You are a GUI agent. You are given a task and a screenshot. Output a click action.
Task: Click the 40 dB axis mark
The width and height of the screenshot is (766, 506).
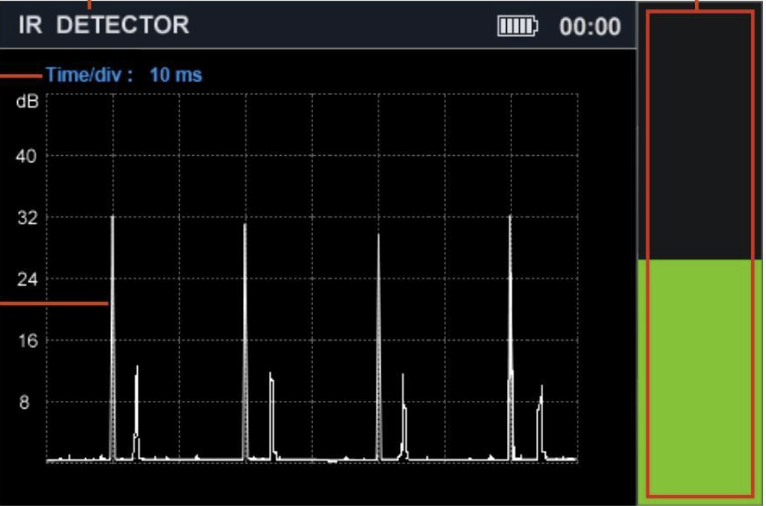pos(27,156)
